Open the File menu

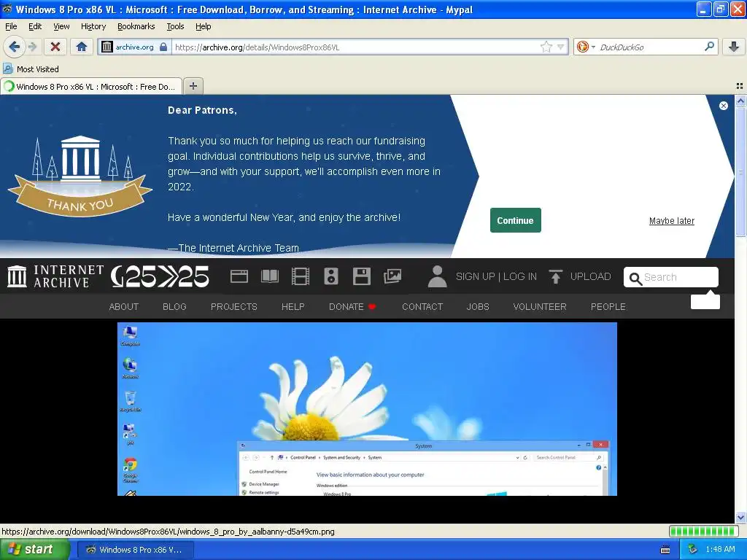(x=11, y=26)
